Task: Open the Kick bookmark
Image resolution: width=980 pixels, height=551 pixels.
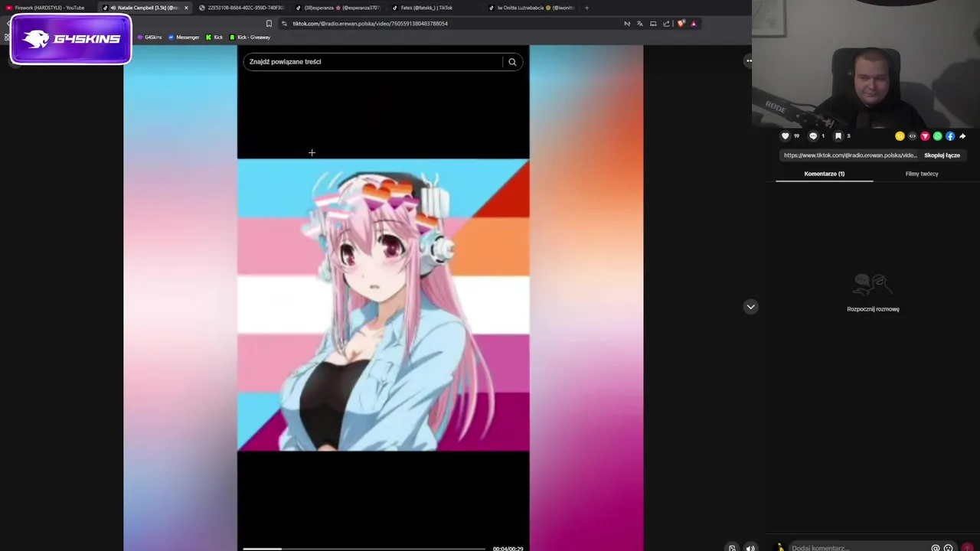Action: tap(214, 37)
